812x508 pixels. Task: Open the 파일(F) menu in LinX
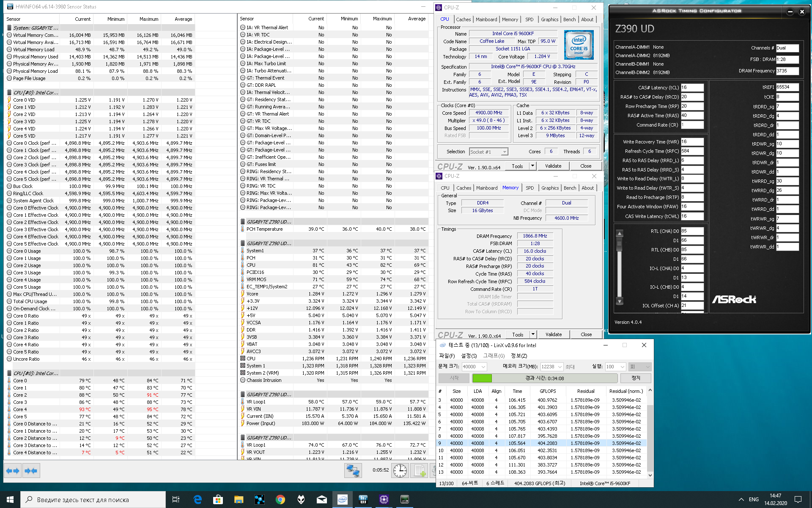click(x=447, y=356)
